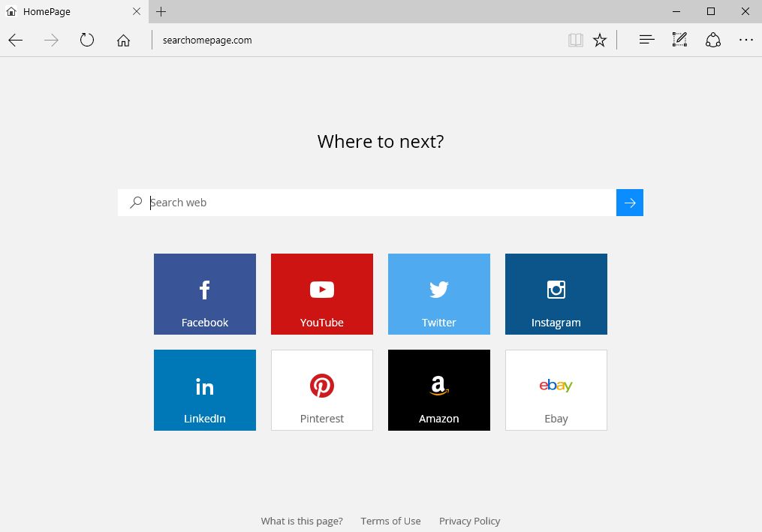This screenshot has height=532, width=762.
Task: Open the Facebook tile
Action: point(205,294)
